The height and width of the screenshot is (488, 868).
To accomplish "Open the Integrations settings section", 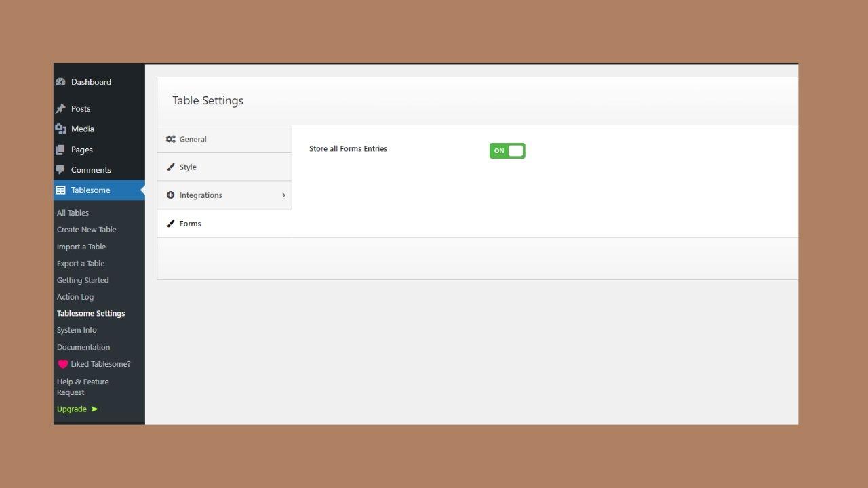I will pos(201,195).
